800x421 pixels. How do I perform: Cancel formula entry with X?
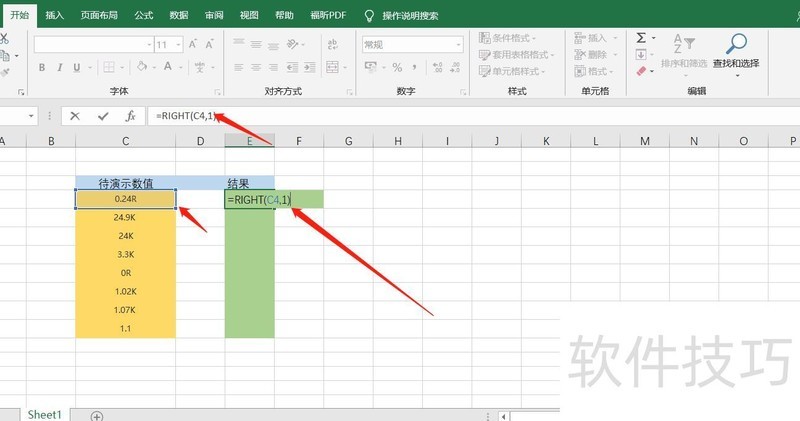point(75,116)
